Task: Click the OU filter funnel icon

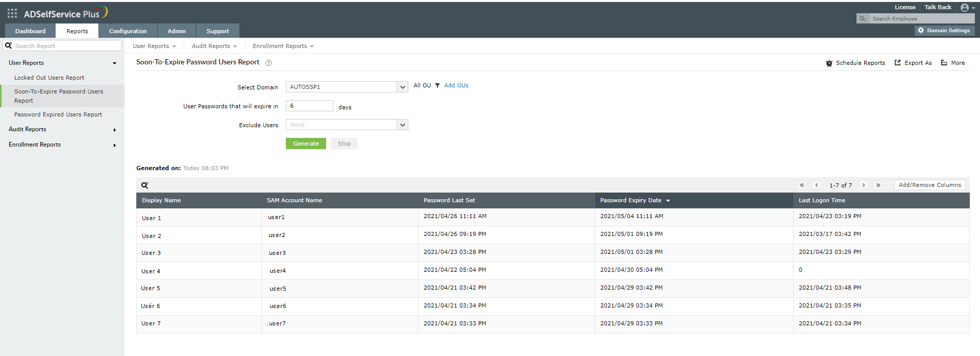Action: tap(437, 85)
